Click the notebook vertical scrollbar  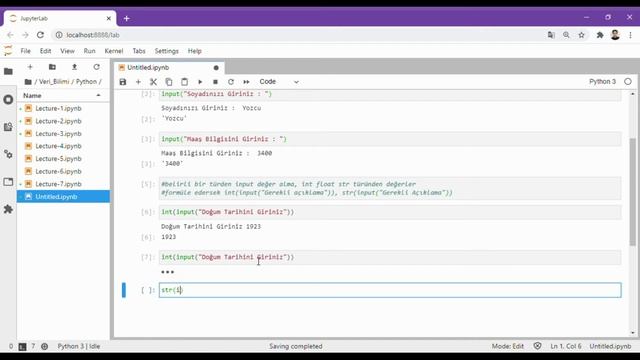(x=633, y=192)
